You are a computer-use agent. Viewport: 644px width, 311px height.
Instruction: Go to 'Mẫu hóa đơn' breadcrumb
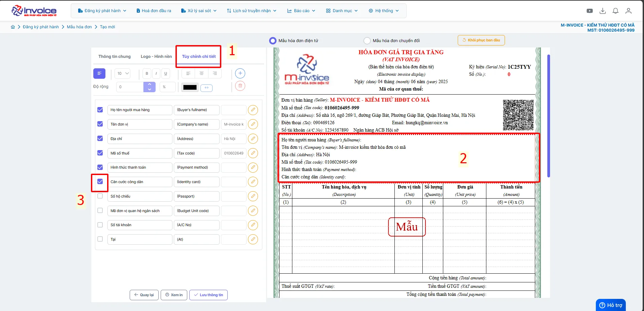pos(79,27)
